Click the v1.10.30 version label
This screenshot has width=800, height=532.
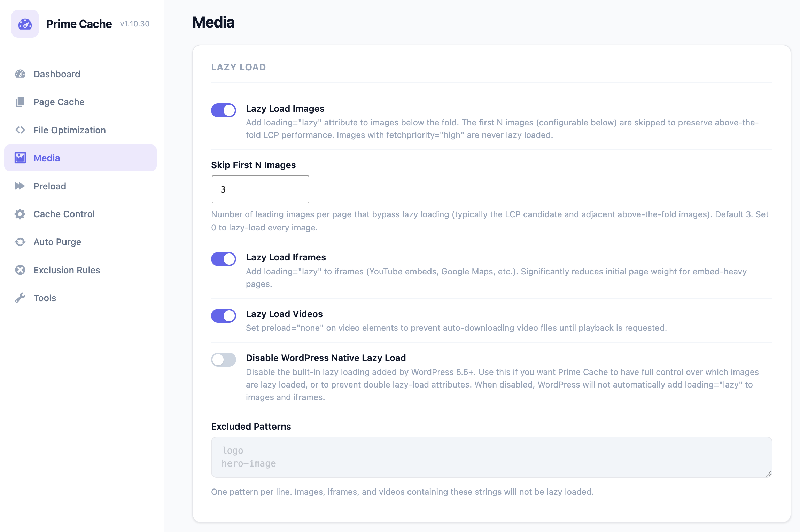pos(135,24)
